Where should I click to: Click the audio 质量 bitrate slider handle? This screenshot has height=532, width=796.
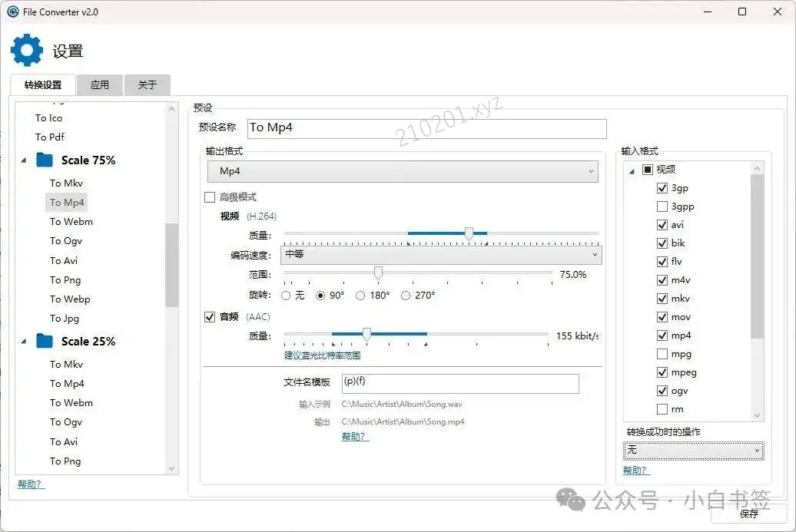click(x=366, y=334)
